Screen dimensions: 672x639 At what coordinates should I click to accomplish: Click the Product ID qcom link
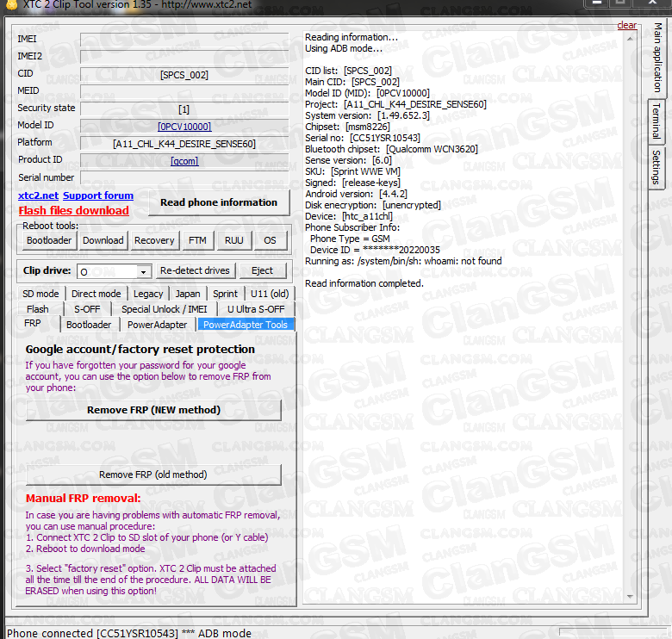[184, 161]
